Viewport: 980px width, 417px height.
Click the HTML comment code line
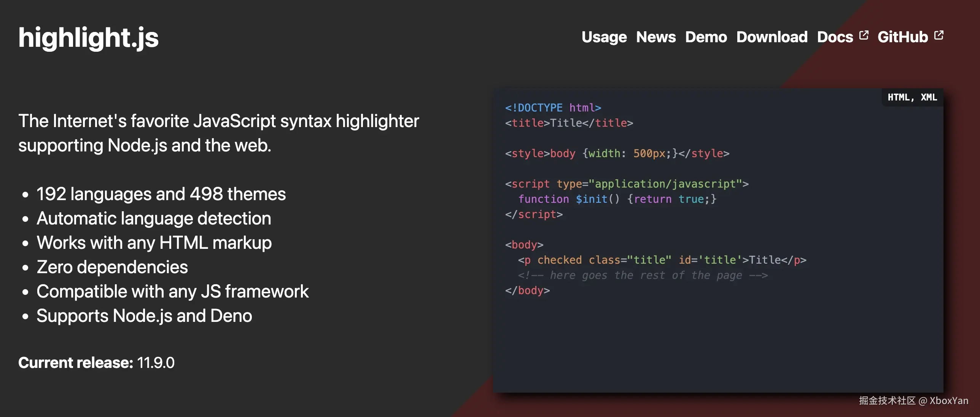(643, 275)
